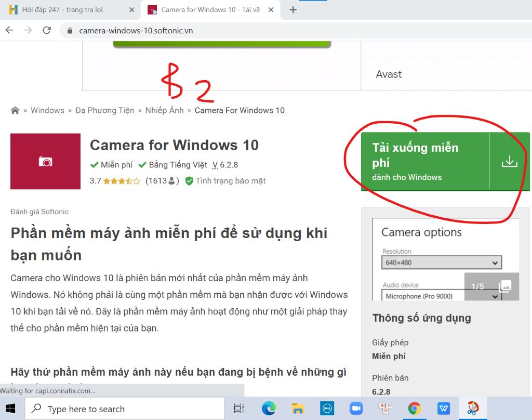Open File Explorer from the taskbar

click(298, 409)
